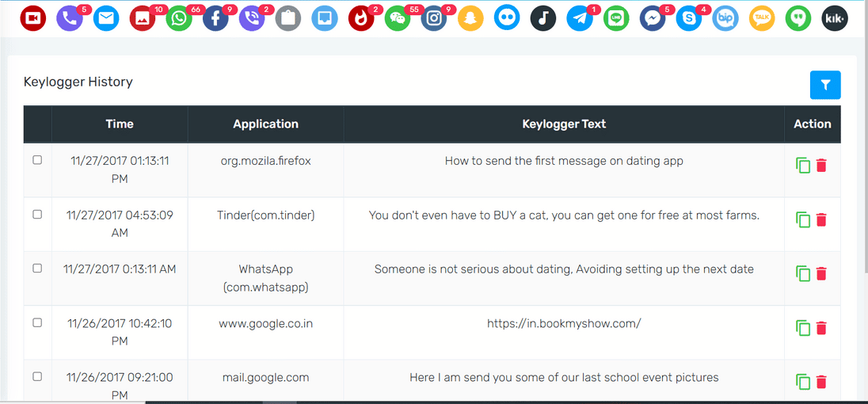This screenshot has height=404, width=868.
Task: Open the Facebook icon
Action: 215,19
